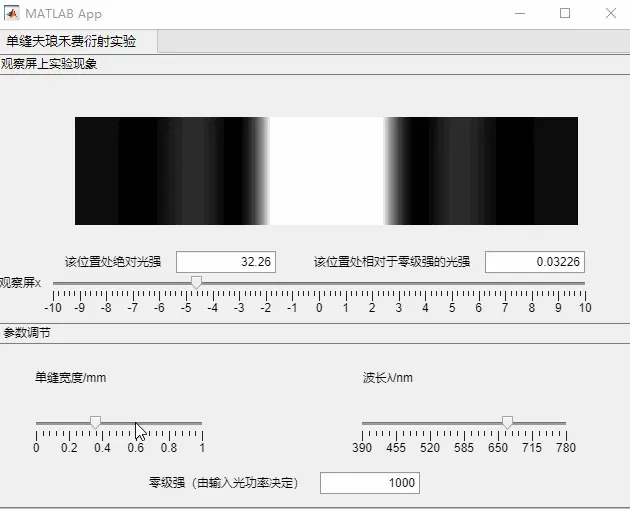This screenshot has height=509, width=630.
Task: Click the relative intensity field showing 0.03226
Action: pyautogui.click(x=535, y=262)
